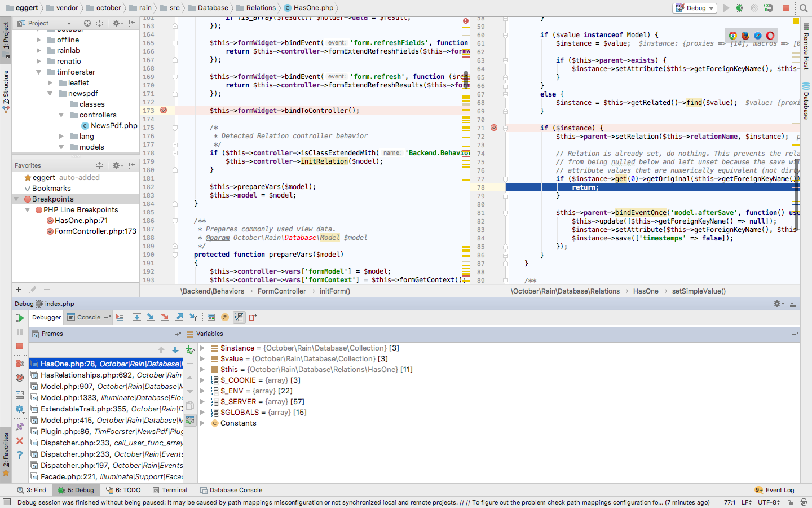Viewport: 812px width, 508px height.
Task: Click FormController in the breadcrumb bar
Action: click(x=280, y=291)
